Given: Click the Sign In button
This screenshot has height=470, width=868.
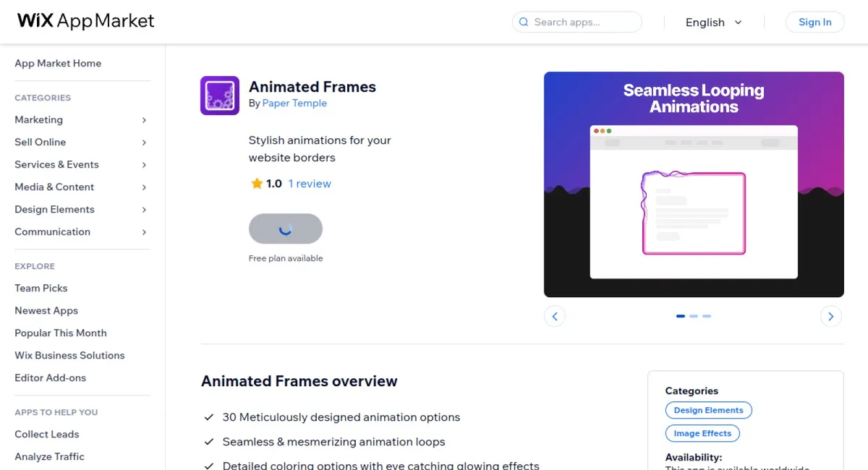Looking at the screenshot, I should pyautogui.click(x=815, y=22).
